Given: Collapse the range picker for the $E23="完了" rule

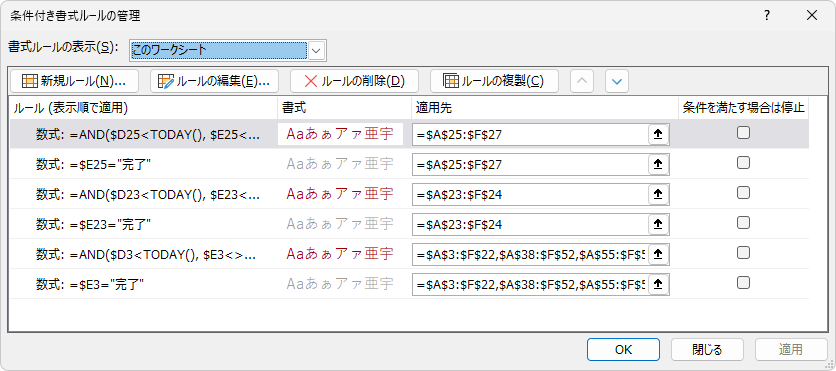Looking at the screenshot, I should coord(658,224).
